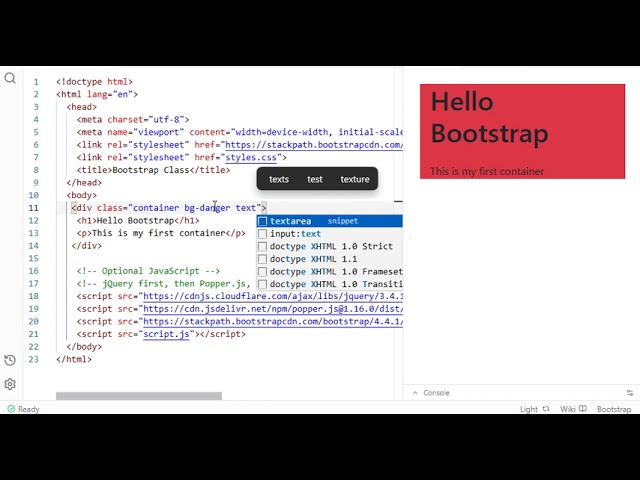Open the Wiki link
The image size is (640, 480).
[x=567, y=409]
